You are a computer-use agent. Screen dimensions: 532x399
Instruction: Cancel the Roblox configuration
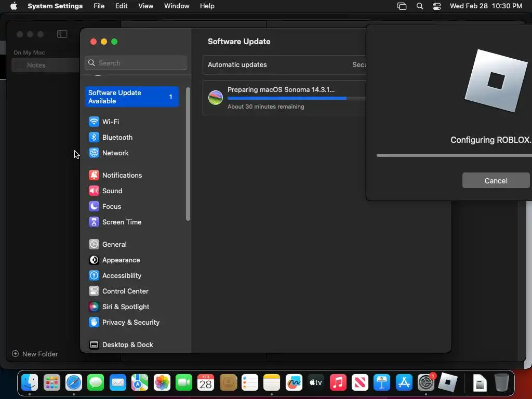(x=496, y=180)
